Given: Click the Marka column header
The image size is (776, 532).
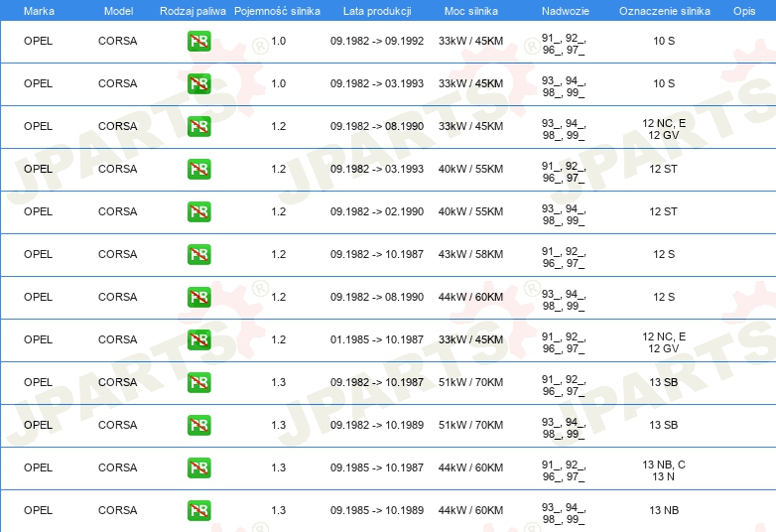Looking at the screenshot, I should pyautogui.click(x=39, y=11).
